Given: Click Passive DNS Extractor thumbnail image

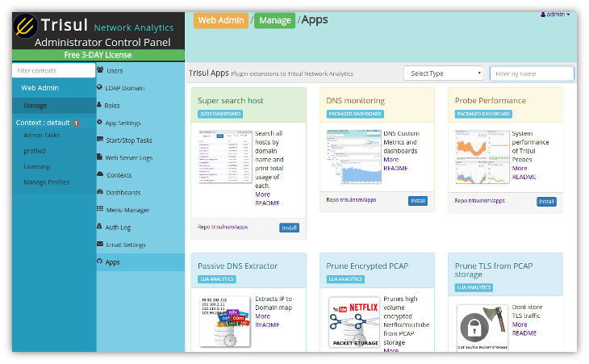Looking at the screenshot, I should [x=225, y=321].
